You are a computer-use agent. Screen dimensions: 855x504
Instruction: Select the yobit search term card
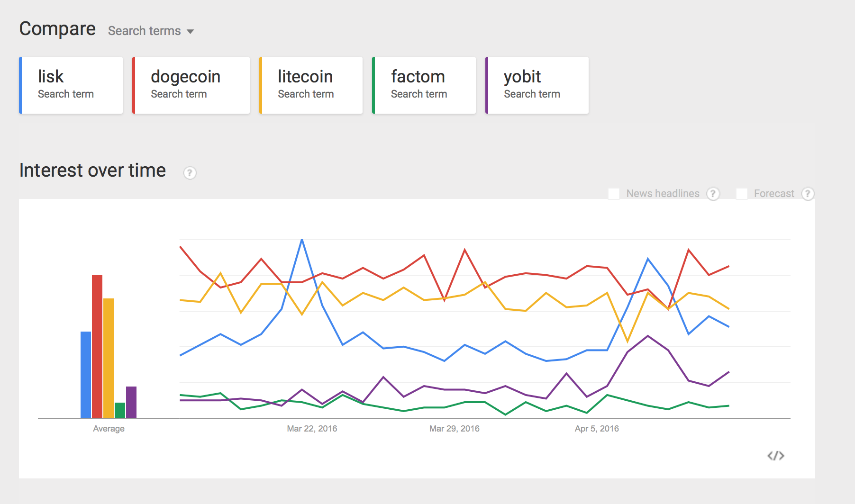pyautogui.click(x=537, y=85)
